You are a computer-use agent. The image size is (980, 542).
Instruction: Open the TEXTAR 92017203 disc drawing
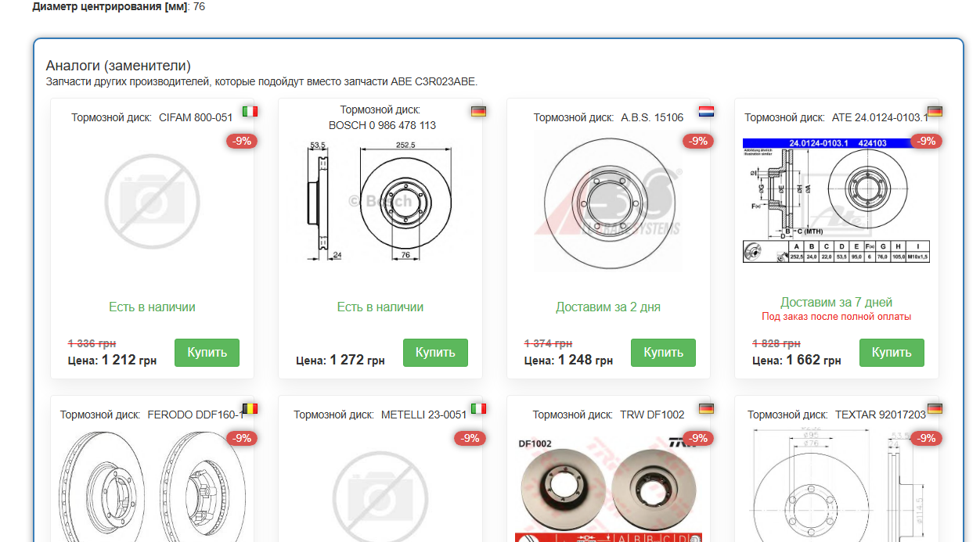point(836,485)
